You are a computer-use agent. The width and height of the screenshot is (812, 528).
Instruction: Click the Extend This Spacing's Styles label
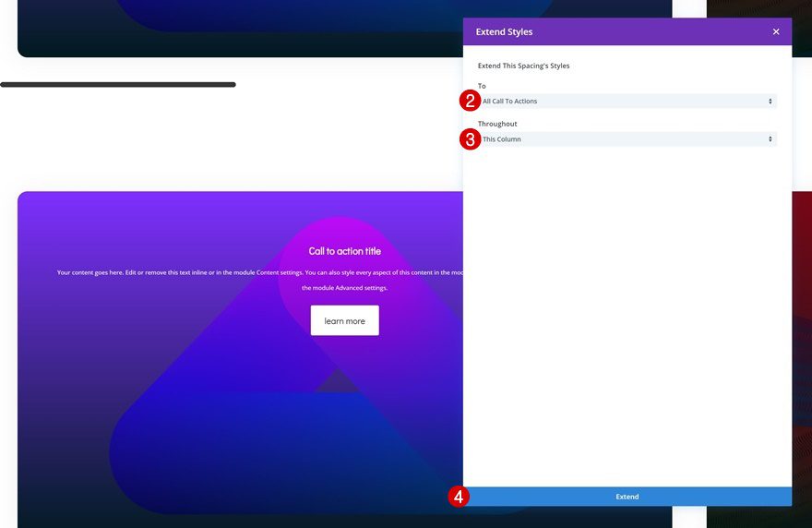point(523,66)
